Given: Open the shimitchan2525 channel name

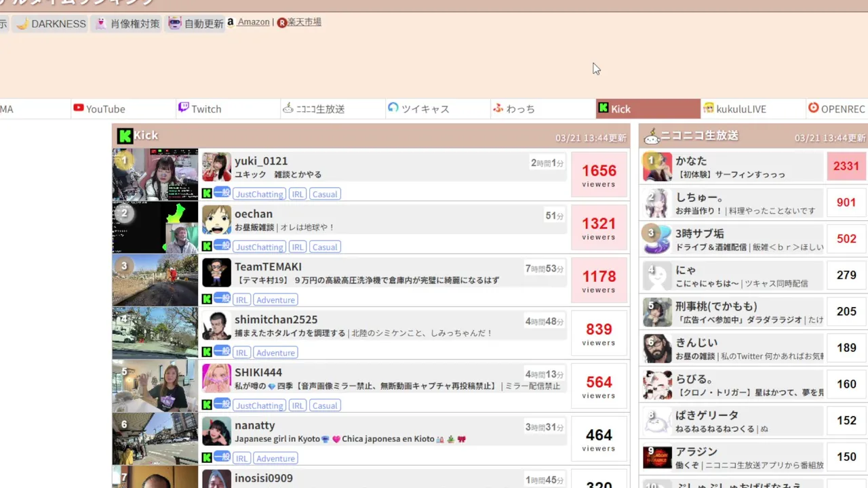Looking at the screenshot, I should tap(276, 320).
